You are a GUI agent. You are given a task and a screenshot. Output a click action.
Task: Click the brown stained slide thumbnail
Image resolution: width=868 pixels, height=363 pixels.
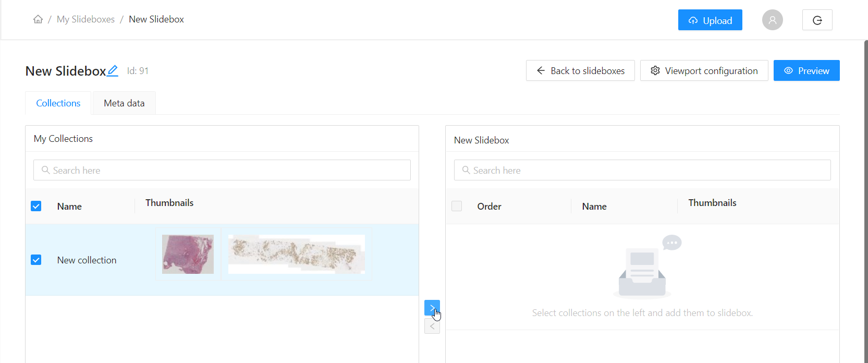(x=297, y=254)
